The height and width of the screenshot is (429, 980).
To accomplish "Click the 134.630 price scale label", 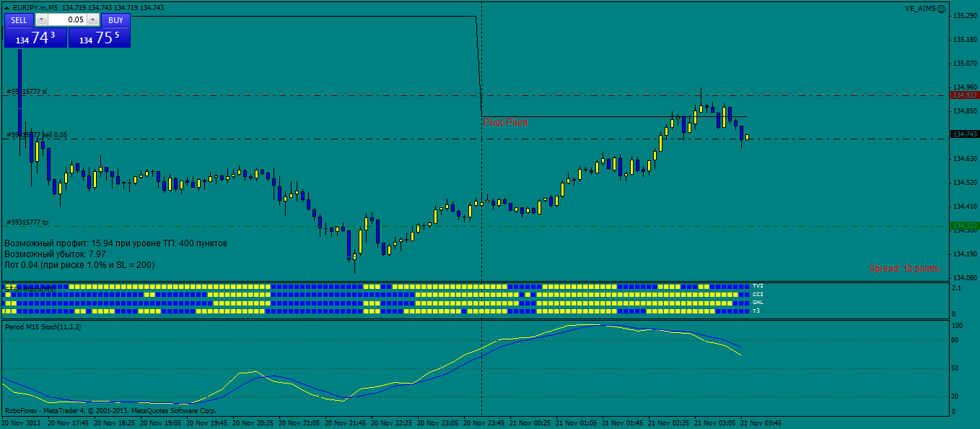I will [x=965, y=159].
